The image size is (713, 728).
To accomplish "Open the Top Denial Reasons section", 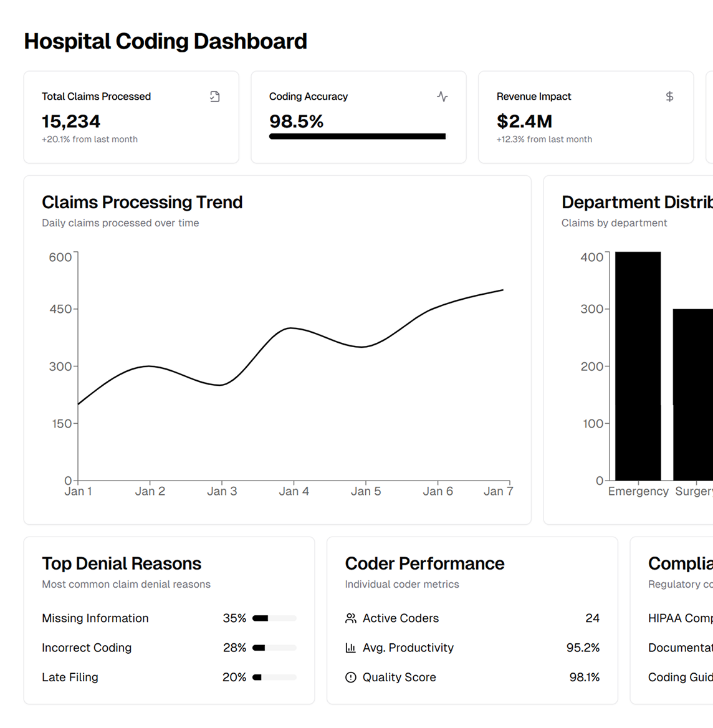I will coord(121,563).
